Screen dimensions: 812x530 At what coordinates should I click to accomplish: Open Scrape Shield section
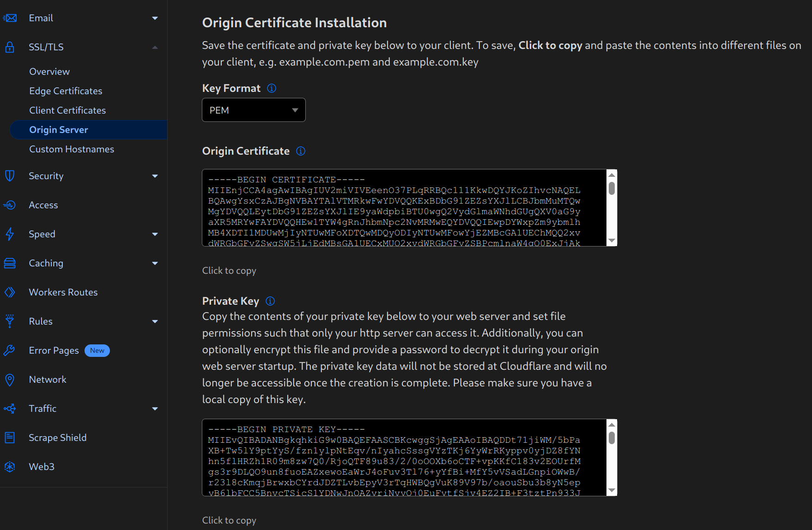58,438
